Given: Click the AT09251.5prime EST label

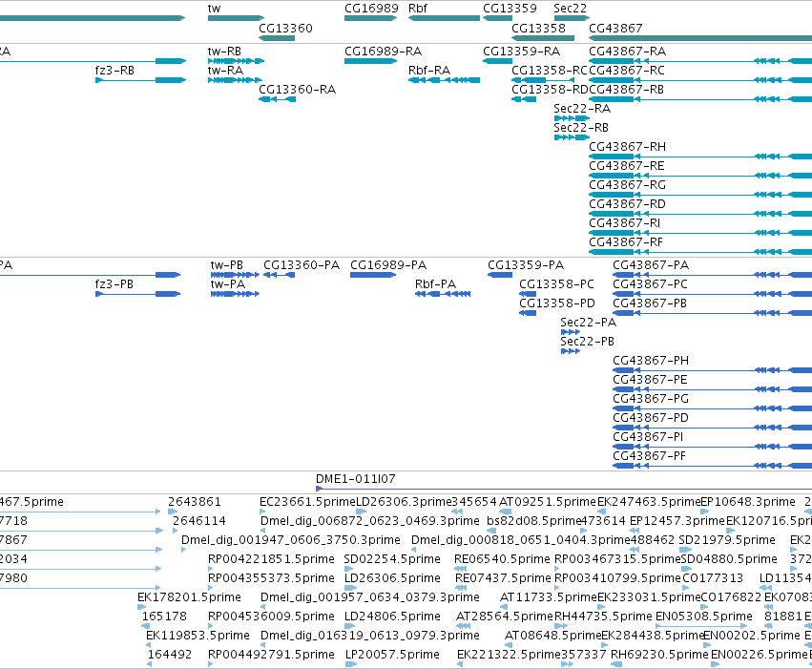Looking at the screenshot, I should tap(548, 502).
